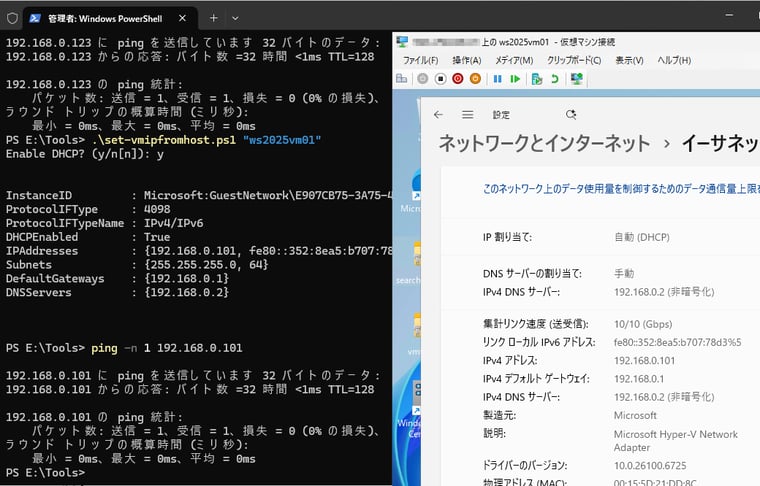This screenshot has width=760, height=486.
Task: Save VM state with orange icon
Action: [475, 78]
